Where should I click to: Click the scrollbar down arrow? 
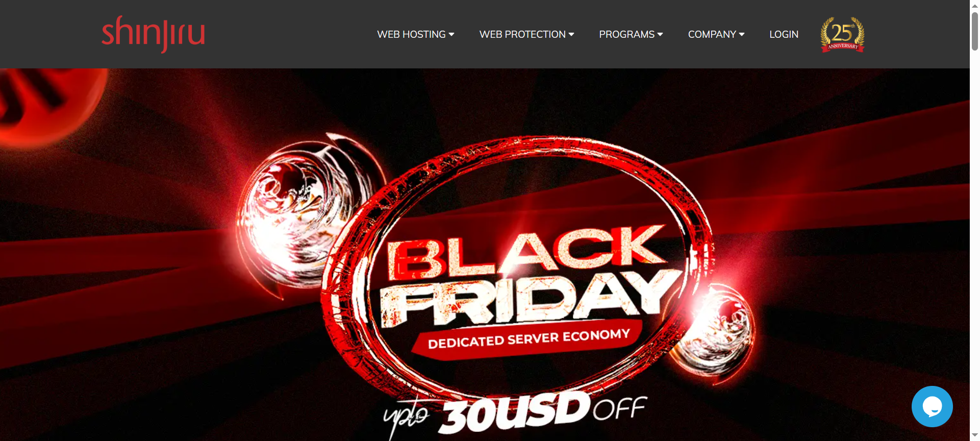(x=975, y=436)
